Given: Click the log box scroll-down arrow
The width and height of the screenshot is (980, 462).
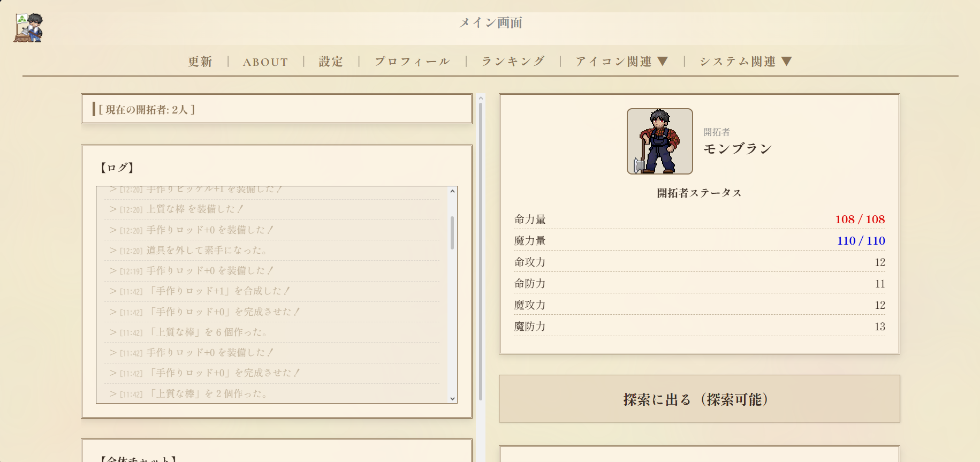Looking at the screenshot, I should [x=453, y=398].
